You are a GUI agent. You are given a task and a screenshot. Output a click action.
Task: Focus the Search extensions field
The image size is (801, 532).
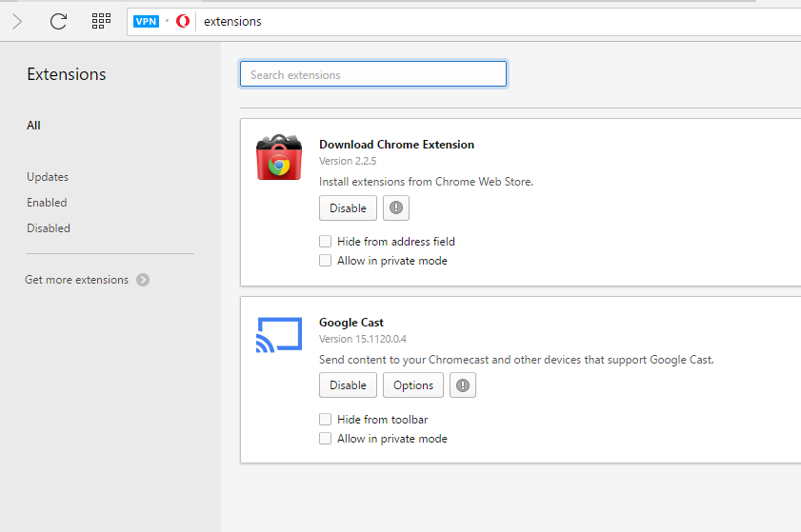(x=373, y=74)
